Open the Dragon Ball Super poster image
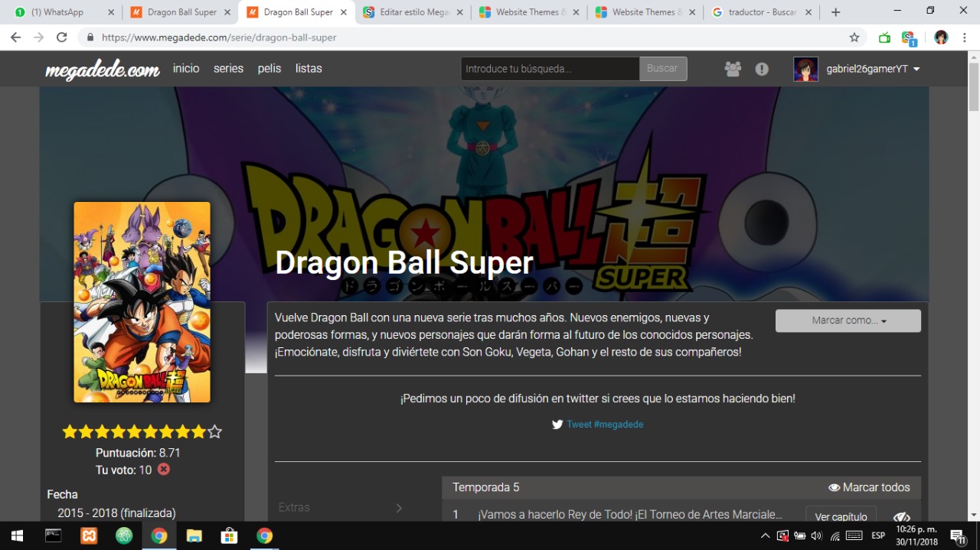 (142, 302)
